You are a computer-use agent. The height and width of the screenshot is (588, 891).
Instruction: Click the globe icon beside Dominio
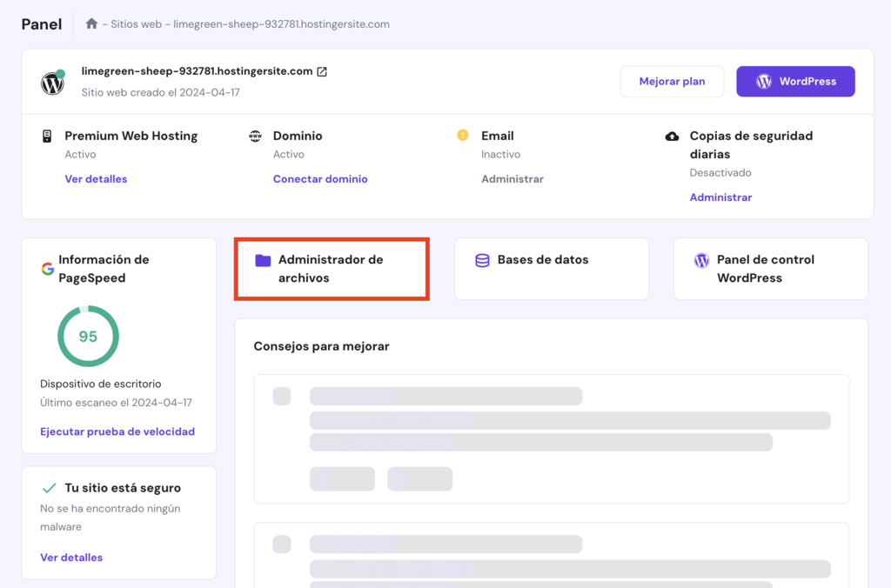click(255, 136)
